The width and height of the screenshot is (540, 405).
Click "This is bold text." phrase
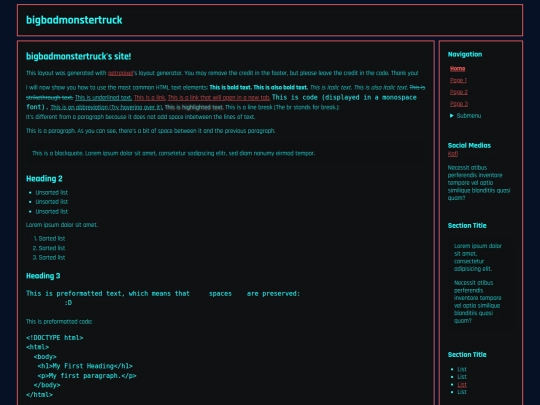click(230, 87)
